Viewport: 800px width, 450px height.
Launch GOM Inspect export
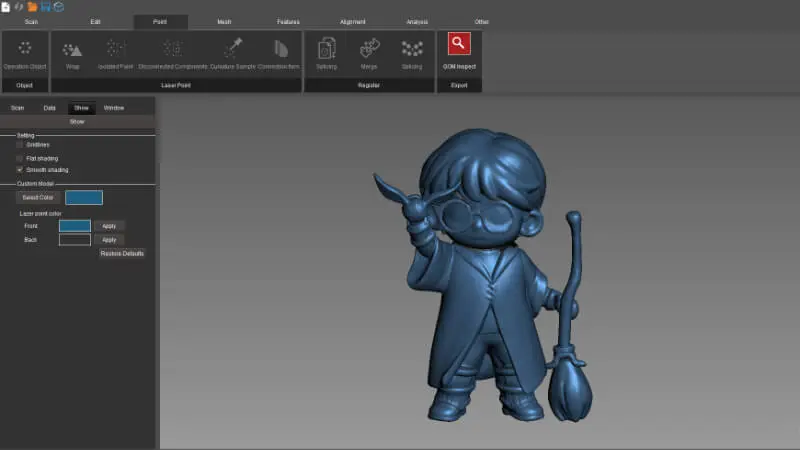click(459, 52)
